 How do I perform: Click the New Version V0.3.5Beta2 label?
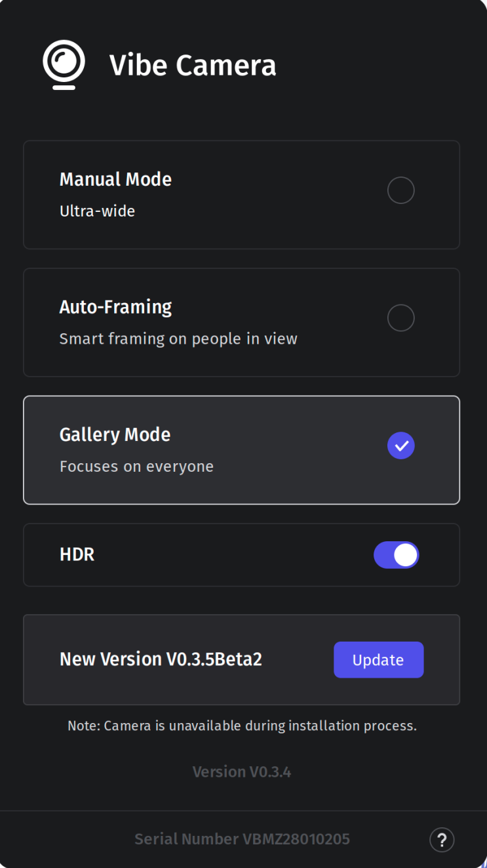[161, 659]
